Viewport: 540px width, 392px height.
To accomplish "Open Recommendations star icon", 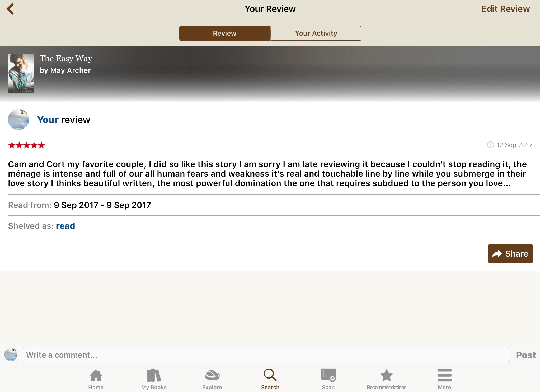I will pos(386,376).
